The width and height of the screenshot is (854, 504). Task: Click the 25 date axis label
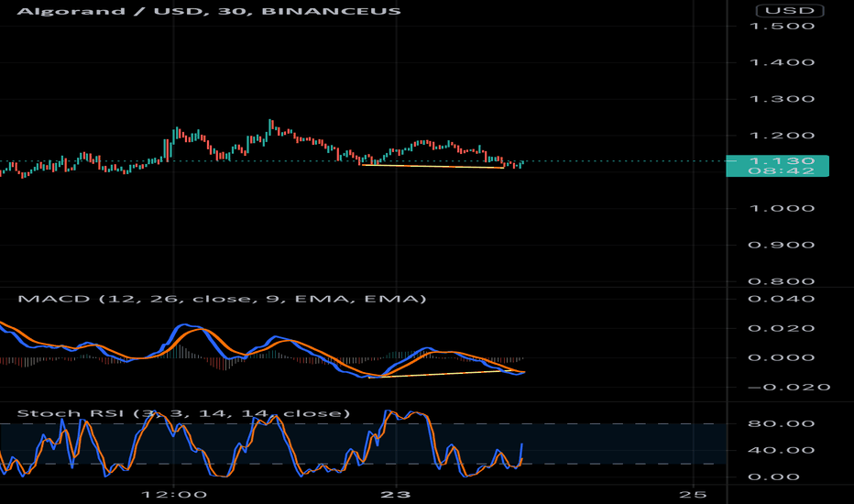coord(694,495)
